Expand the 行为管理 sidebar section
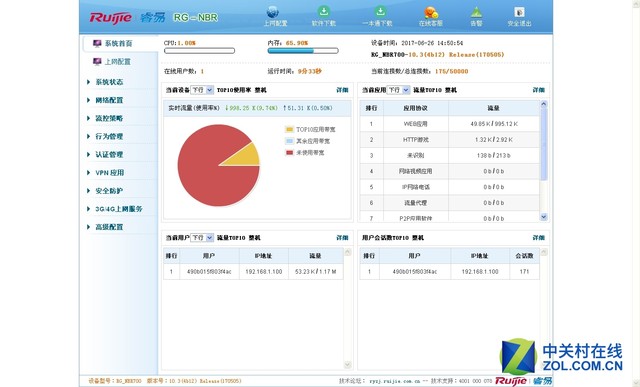The image size is (640, 387). pos(109,136)
